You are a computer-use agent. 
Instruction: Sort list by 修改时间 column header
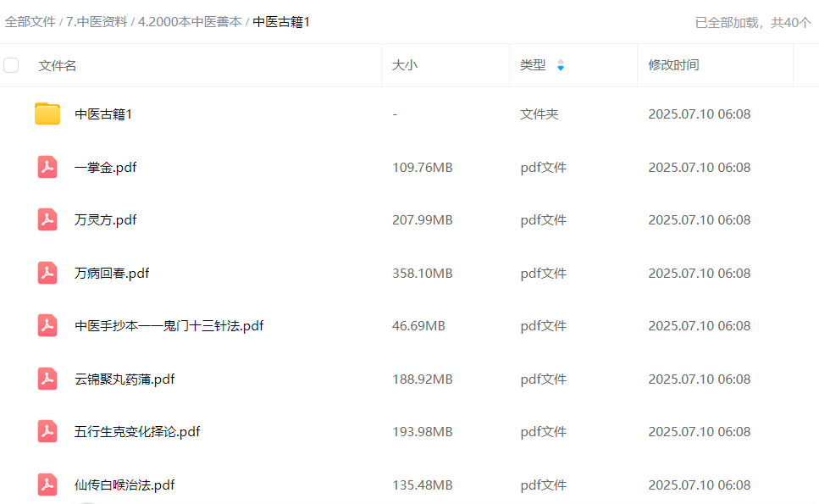click(x=673, y=65)
